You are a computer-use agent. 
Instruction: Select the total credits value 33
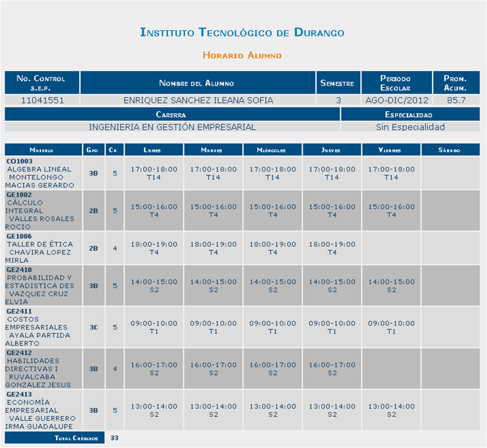point(114,438)
